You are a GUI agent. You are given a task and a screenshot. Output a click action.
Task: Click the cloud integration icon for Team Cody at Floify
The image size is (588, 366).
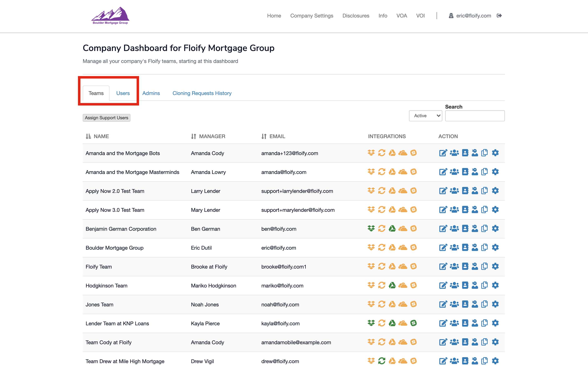click(x=403, y=342)
